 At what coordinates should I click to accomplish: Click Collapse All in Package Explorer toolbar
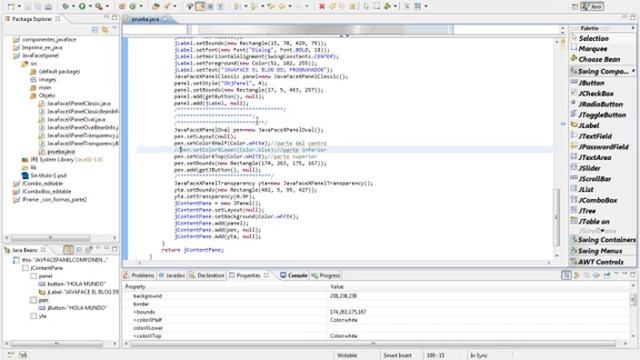95,29
